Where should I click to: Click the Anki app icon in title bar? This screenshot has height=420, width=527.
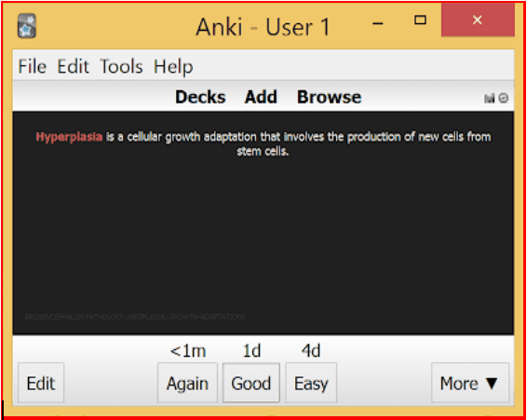pyautogui.click(x=27, y=26)
